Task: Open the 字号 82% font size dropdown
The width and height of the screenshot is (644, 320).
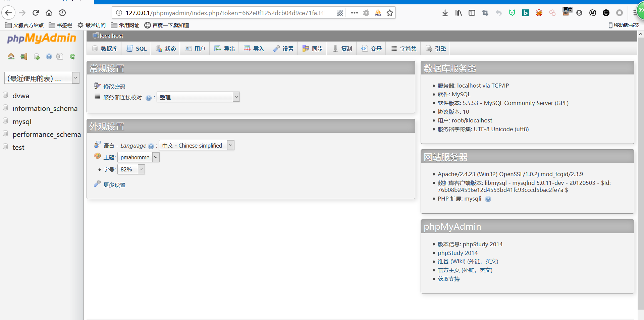Action: (x=131, y=169)
